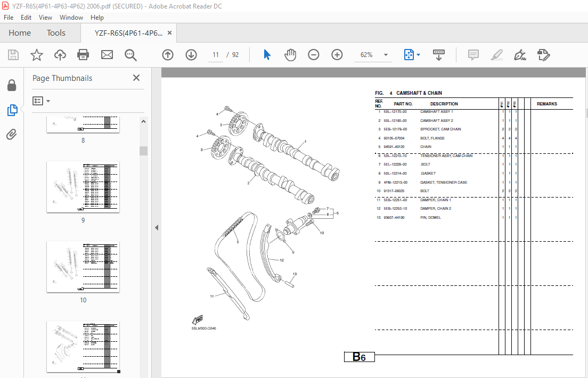Go to the next page using the down arrow
Image resolution: width=588 pixels, height=378 pixels.
[x=191, y=55]
